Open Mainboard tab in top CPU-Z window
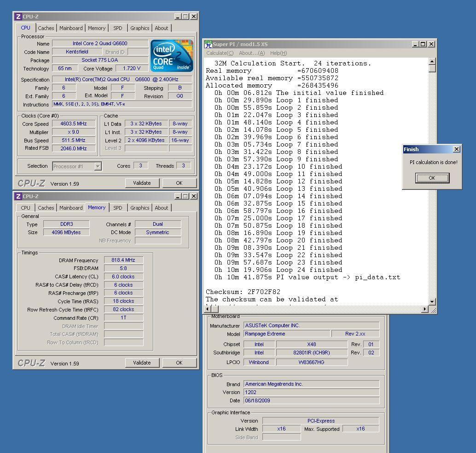This screenshot has width=476, height=453. (71, 28)
